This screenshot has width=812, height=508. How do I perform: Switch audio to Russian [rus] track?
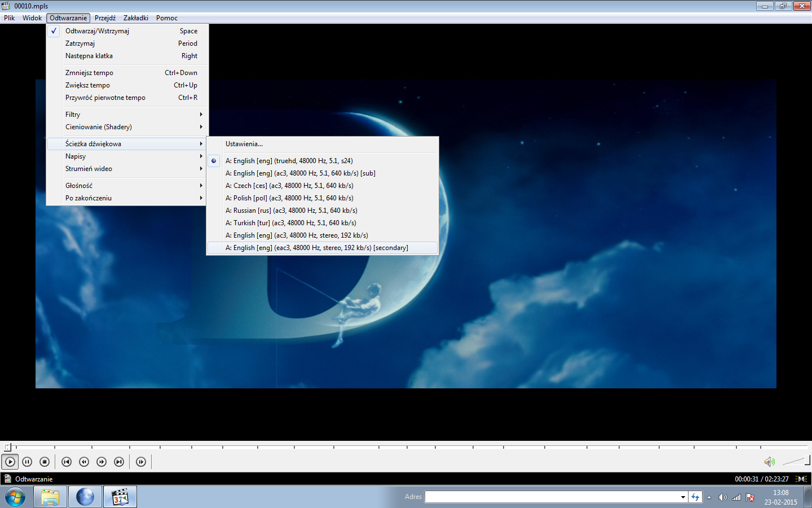click(x=322, y=211)
